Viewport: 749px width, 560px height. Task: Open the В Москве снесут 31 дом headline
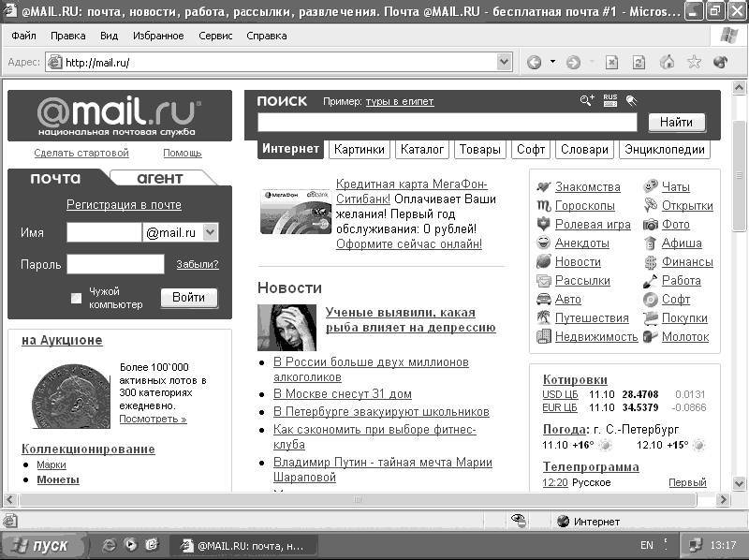343,393
